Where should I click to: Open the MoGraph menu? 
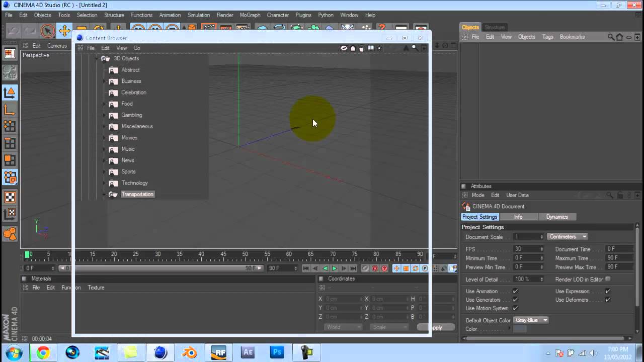coord(250,15)
